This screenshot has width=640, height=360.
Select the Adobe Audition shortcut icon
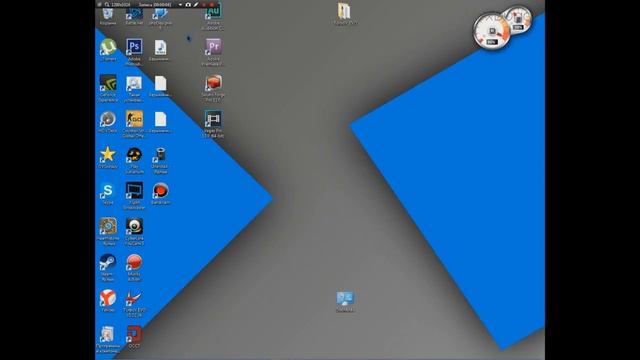coord(213,12)
